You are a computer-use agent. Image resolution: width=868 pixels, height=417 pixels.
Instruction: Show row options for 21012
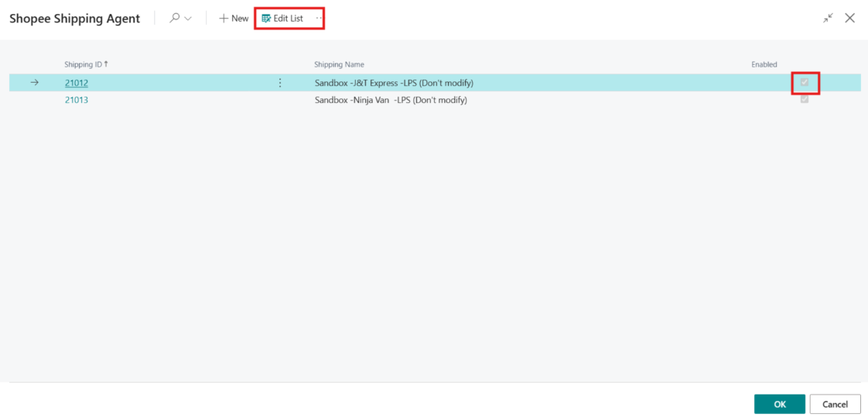click(x=279, y=83)
